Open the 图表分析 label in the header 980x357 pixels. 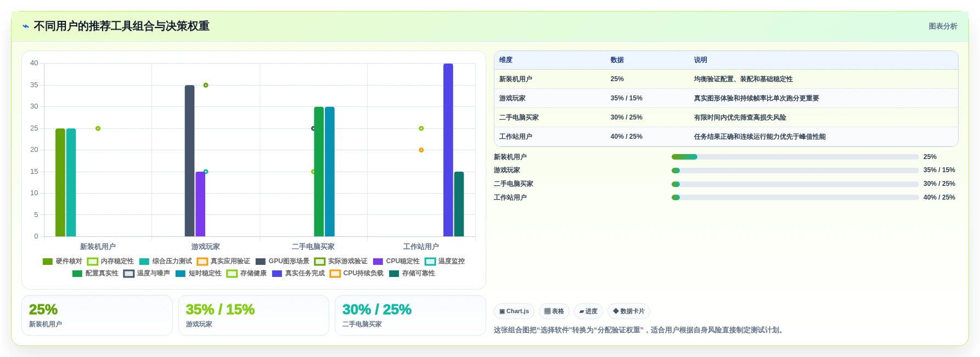[x=943, y=26]
